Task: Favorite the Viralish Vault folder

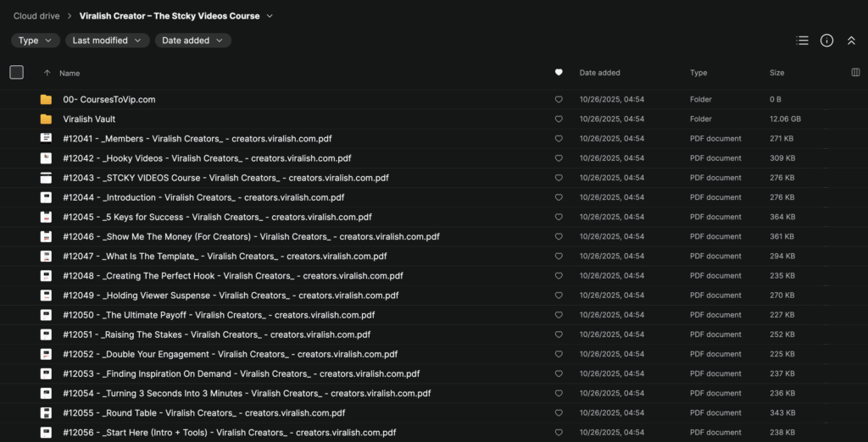Action: click(x=559, y=119)
